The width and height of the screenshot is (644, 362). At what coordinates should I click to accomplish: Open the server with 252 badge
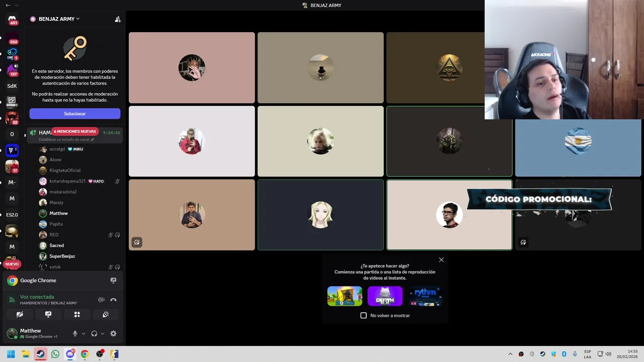coord(12,37)
